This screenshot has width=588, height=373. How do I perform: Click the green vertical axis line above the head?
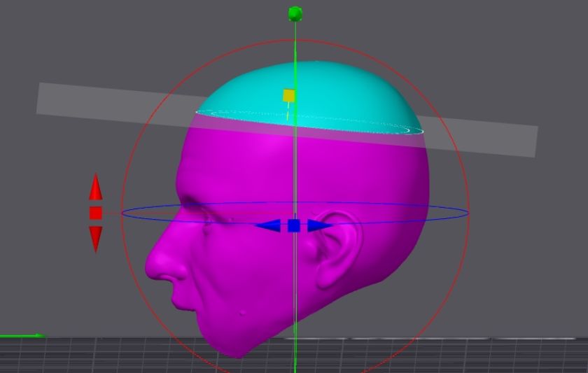(x=295, y=42)
